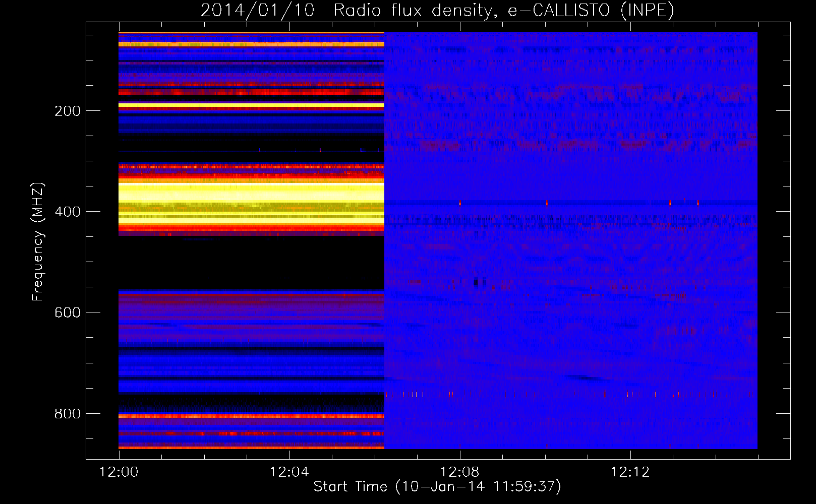This screenshot has width=816, height=504.
Task: Click the 600 frequency tick label
Action: click(68, 312)
